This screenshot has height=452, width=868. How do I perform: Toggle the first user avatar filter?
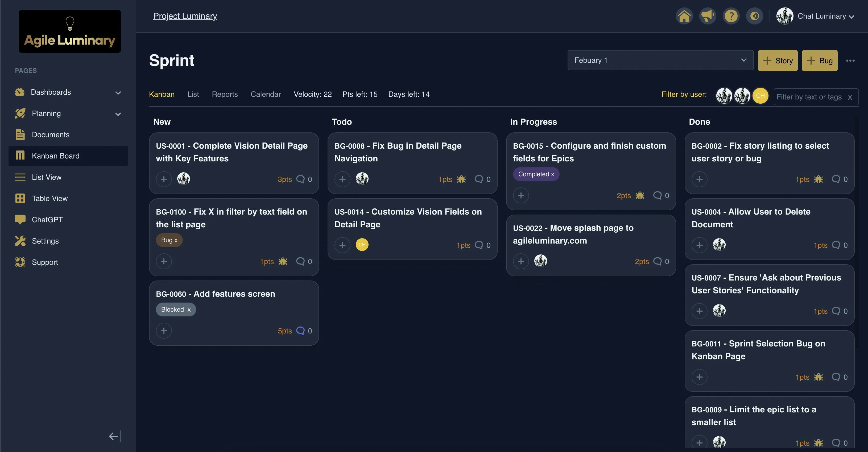(724, 96)
